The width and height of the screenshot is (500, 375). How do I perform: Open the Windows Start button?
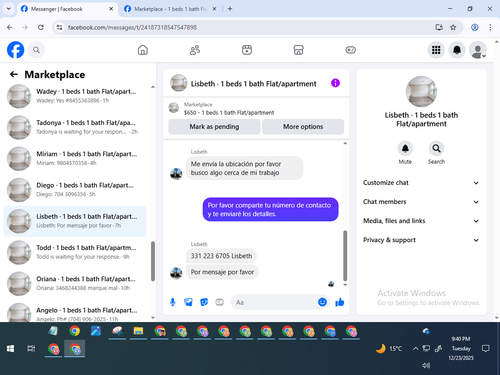tap(10, 349)
